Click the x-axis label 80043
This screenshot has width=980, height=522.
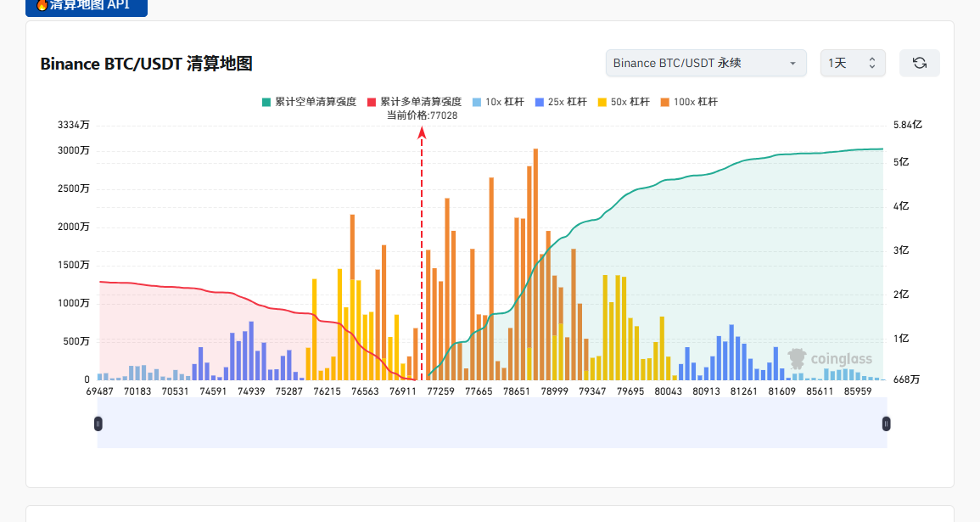coord(668,391)
